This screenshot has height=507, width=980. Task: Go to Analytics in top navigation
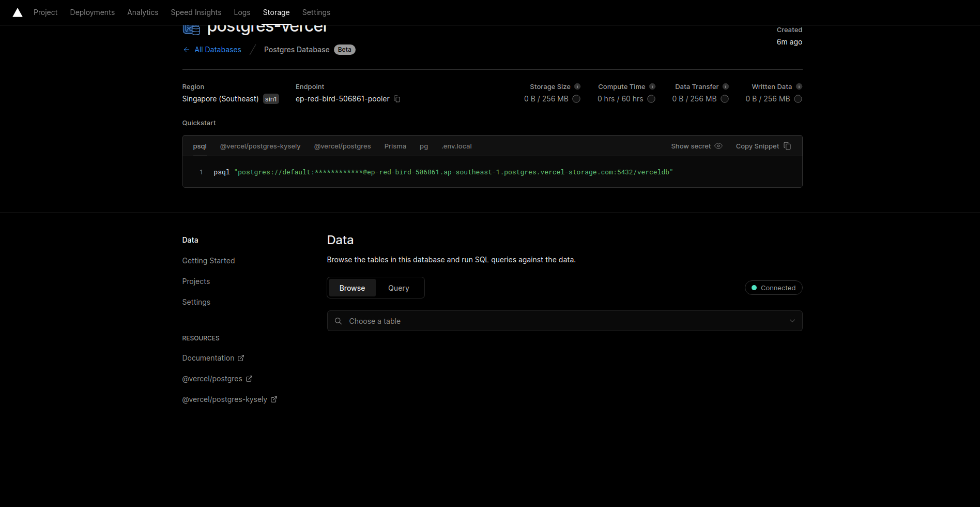143,12
